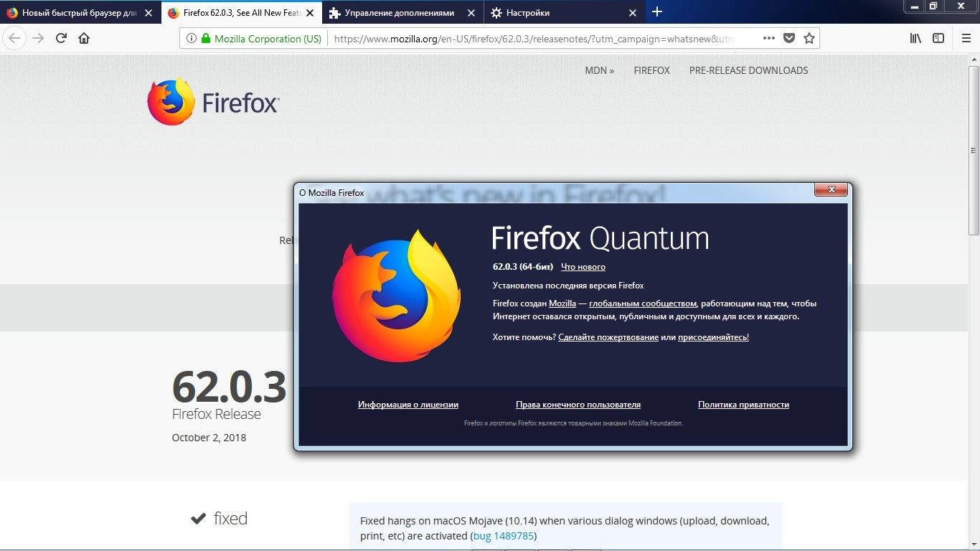Click 'Firefox Quantum' heading in dialog

click(600, 238)
